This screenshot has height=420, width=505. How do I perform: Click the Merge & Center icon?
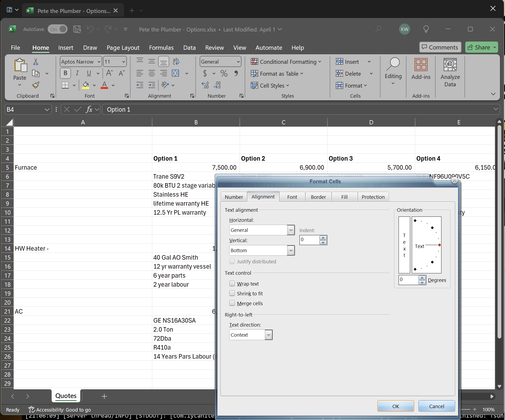(176, 73)
